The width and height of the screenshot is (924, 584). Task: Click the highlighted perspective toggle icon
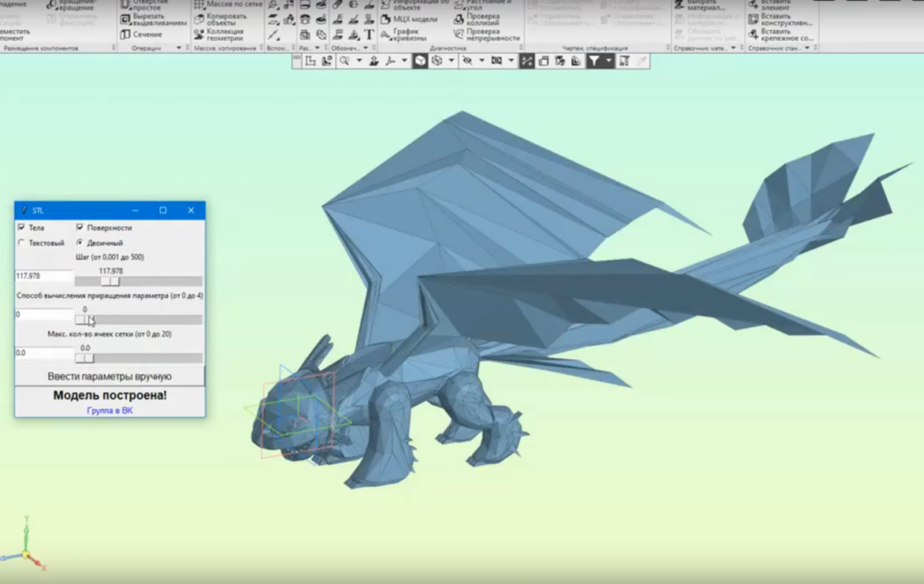tap(527, 61)
